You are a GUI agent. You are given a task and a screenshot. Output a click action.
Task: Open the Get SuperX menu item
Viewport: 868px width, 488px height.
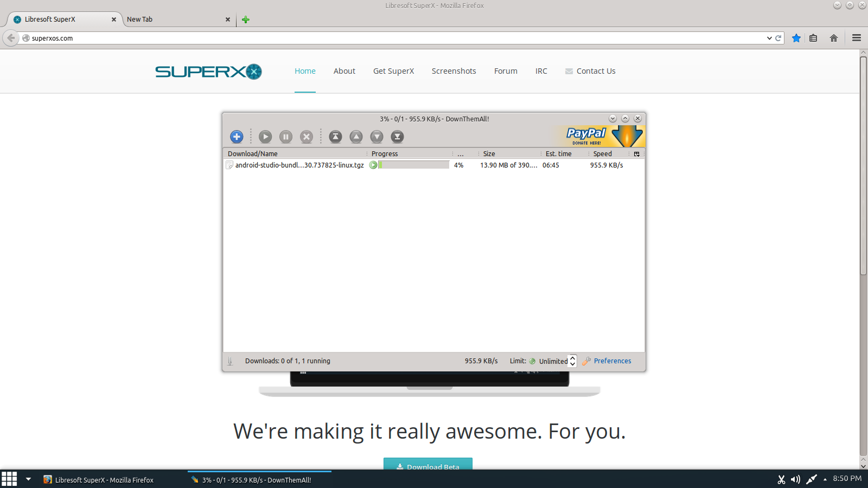(x=393, y=71)
